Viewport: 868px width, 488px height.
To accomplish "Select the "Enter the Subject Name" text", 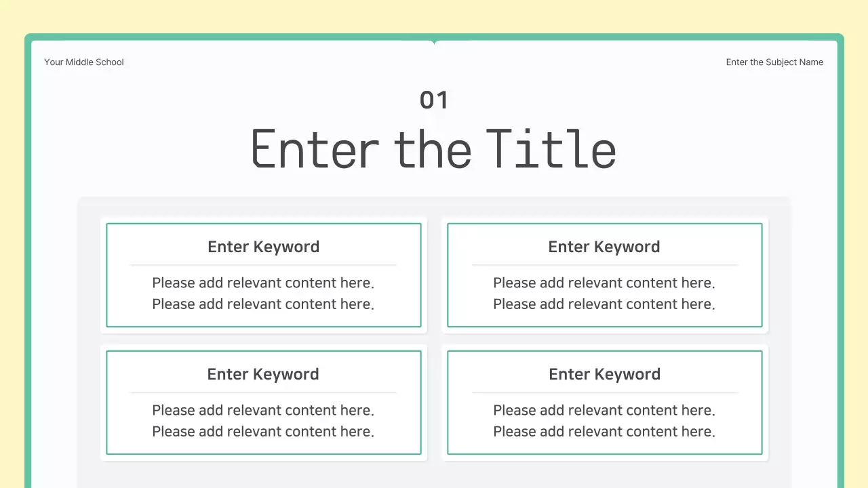I will coord(774,62).
